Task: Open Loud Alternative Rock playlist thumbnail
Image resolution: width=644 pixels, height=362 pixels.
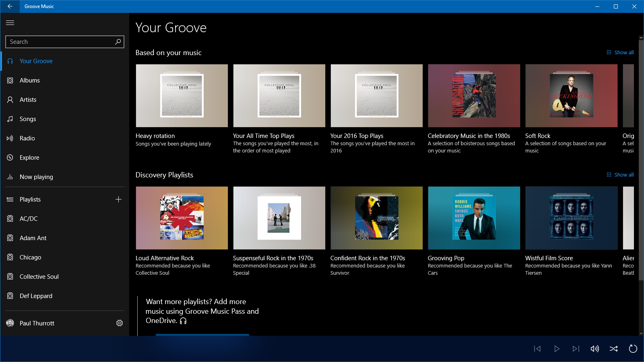Action: coord(182,218)
